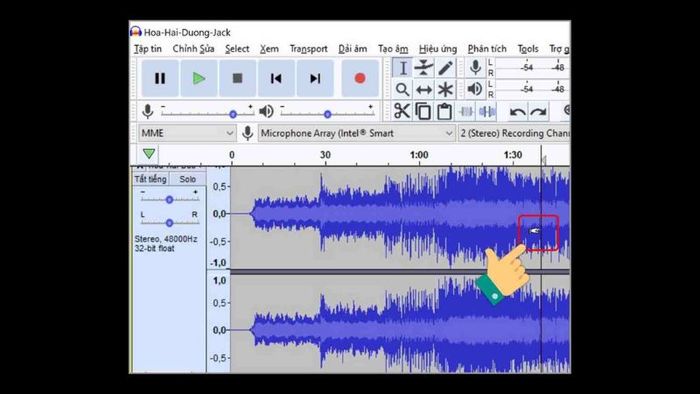Image resolution: width=700 pixels, height=394 pixels.
Task: Select the Envelope tool
Action: coord(423,68)
